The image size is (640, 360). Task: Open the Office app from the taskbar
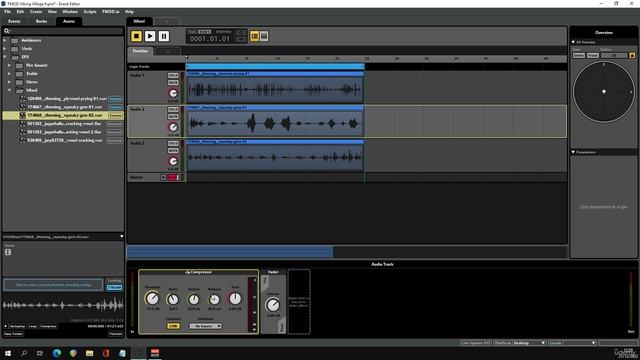point(106,353)
